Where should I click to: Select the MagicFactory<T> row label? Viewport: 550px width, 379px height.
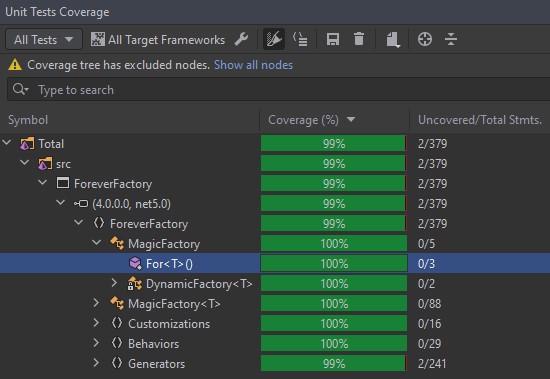[x=174, y=304]
